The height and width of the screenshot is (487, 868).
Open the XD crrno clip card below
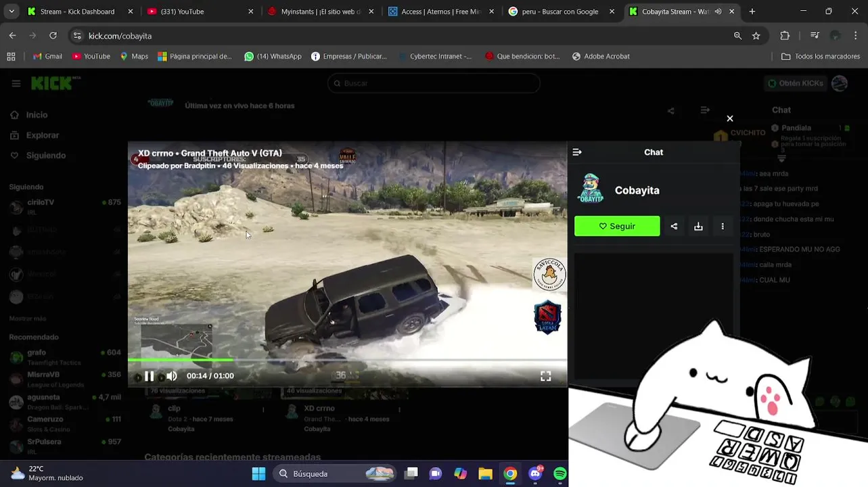point(319,409)
